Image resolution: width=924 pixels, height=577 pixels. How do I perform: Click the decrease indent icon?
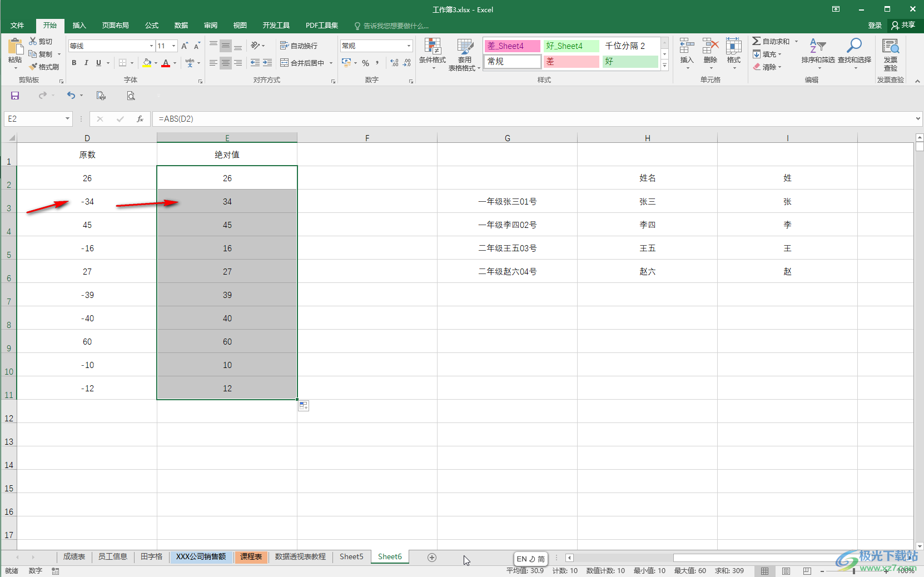(255, 63)
